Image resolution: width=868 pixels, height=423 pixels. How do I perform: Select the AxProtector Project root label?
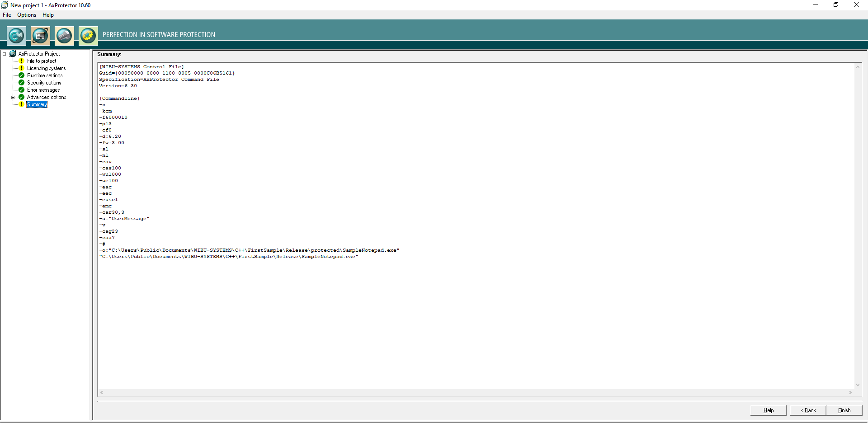coord(39,54)
